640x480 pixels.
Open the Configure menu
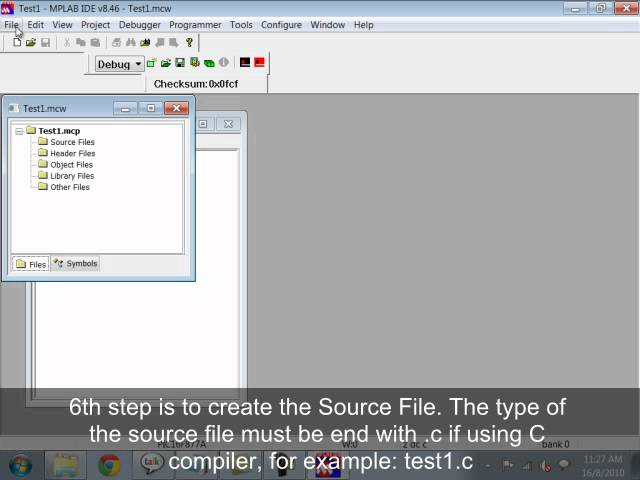(x=281, y=25)
